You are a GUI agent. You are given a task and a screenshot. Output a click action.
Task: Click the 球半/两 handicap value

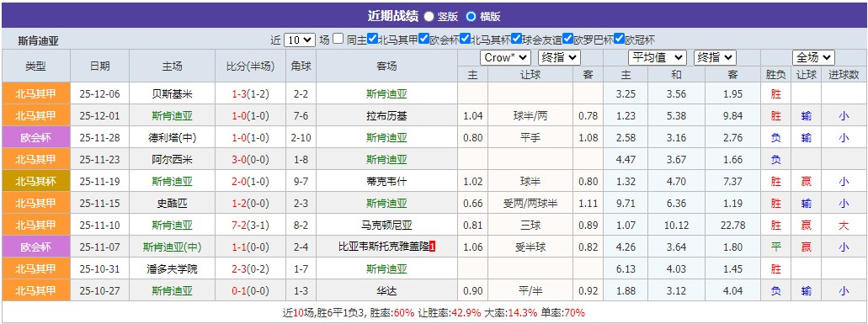[530, 116]
